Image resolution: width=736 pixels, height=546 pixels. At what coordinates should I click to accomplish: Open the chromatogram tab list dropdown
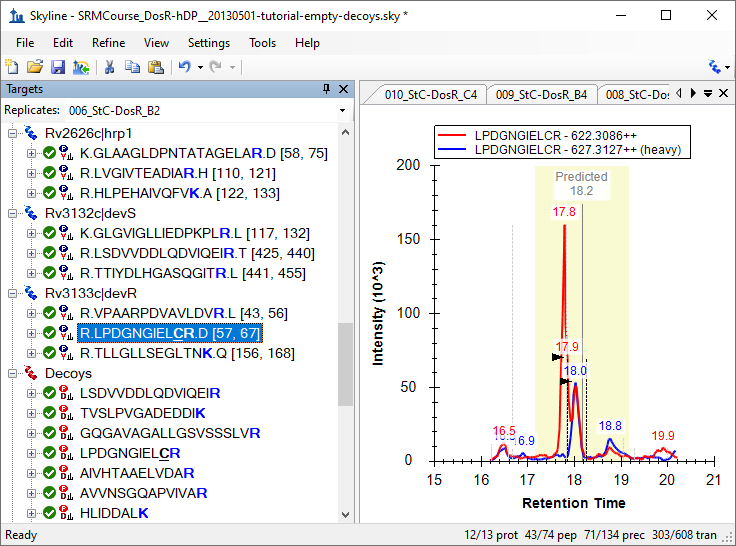pyautogui.click(x=708, y=94)
